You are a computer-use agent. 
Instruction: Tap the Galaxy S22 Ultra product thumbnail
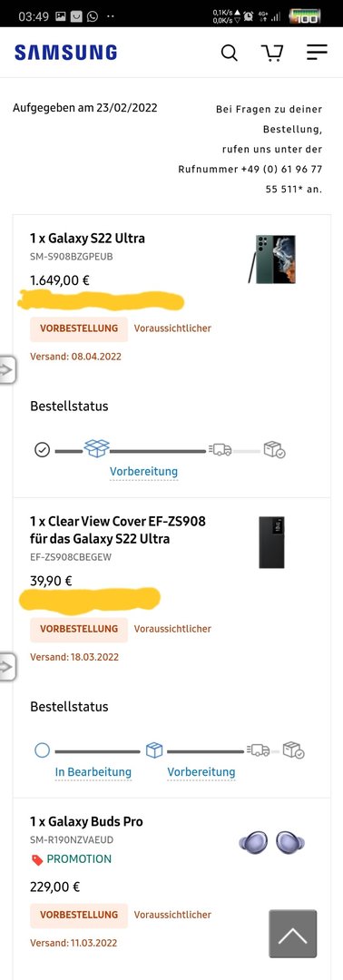coord(272,259)
